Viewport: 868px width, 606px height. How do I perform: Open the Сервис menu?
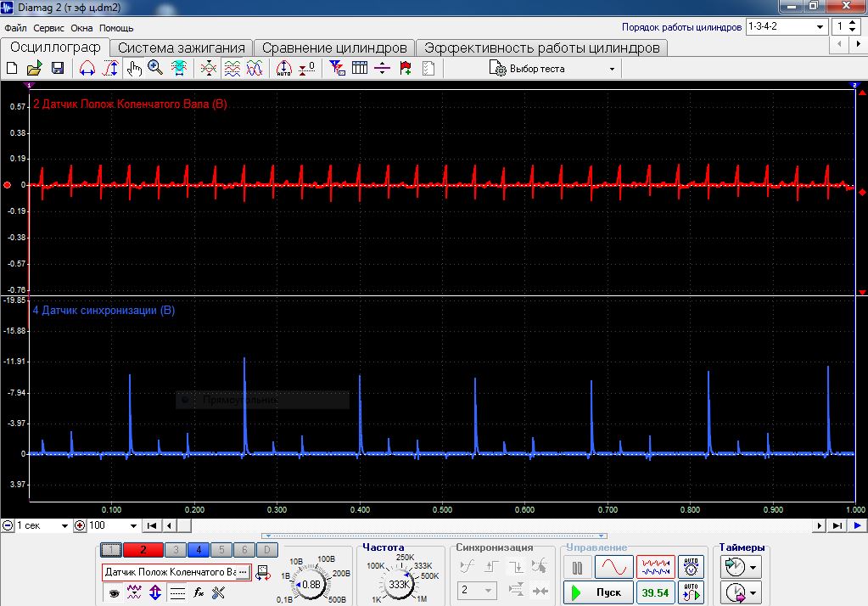click(48, 28)
